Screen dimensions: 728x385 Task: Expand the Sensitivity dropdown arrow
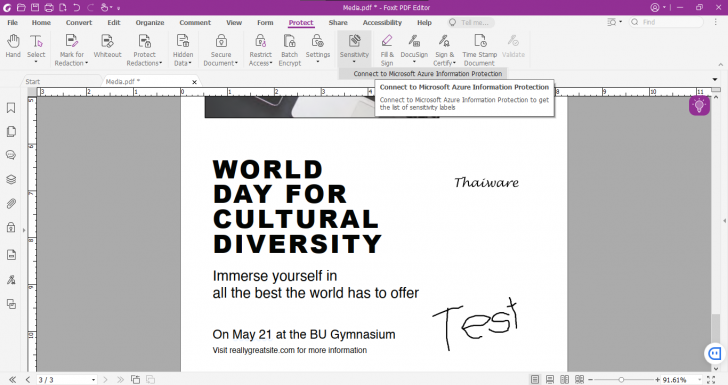click(354, 62)
